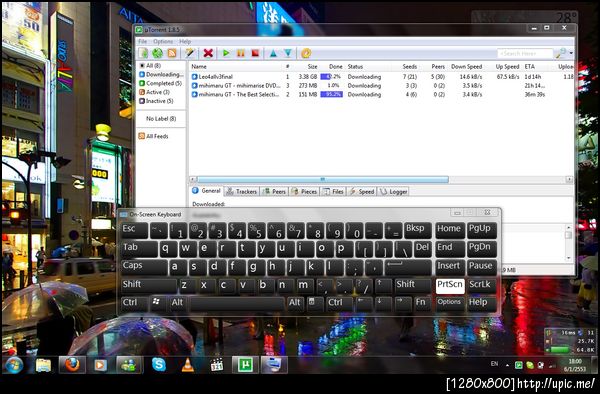Click the red Remove torrent X icon
Image resolution: width=600 pixels, height=394 pixels.
(208, 53)
